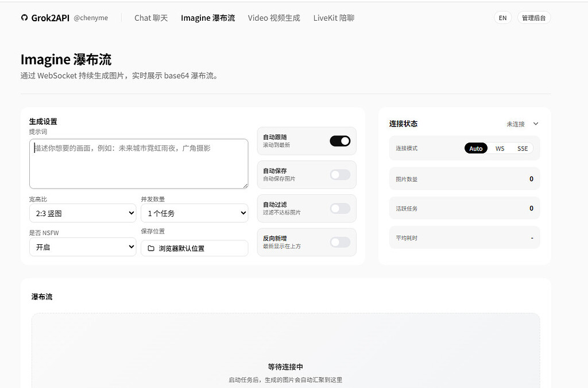Open 管理后台 admin button
The height and width of the screenshot is (388, 588).
click(533, 18)
